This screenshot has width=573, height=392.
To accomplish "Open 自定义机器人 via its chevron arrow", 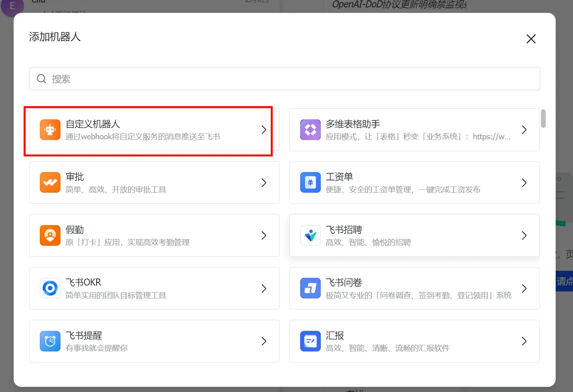I will pyautogui.click(x=264, y=130).
